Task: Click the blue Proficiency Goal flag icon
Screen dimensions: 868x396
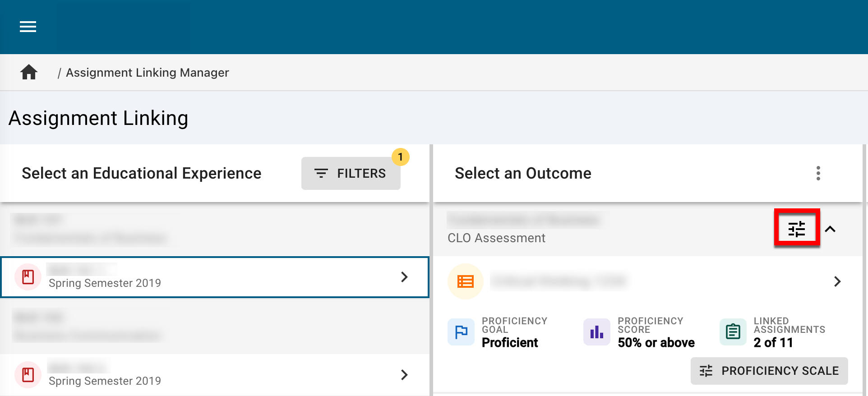Action: click(x=461, y=332)
